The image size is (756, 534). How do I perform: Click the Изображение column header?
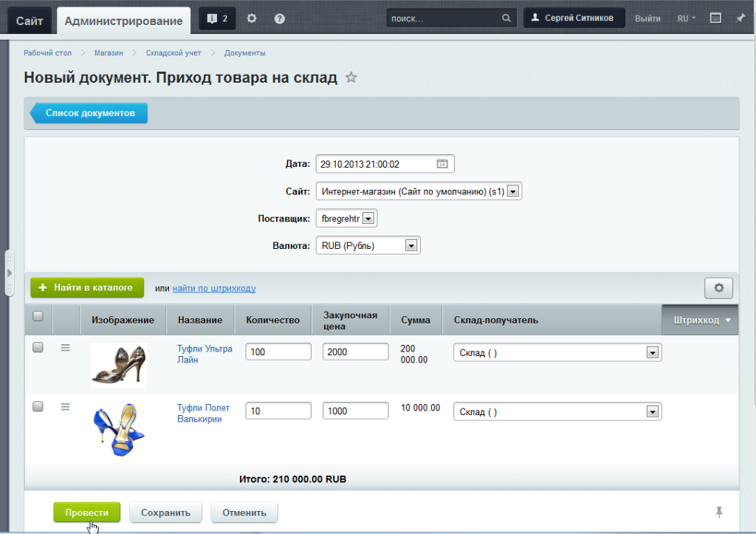pyautogui.click(x=123, y=320)
